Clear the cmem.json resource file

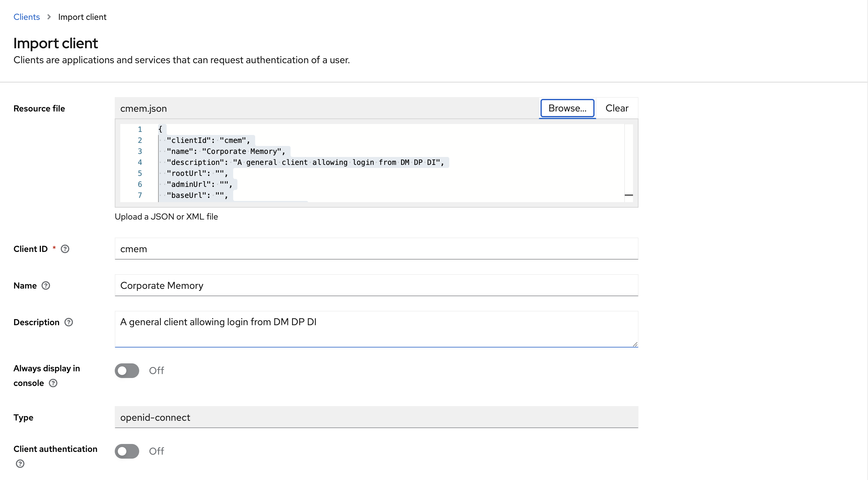617,108
